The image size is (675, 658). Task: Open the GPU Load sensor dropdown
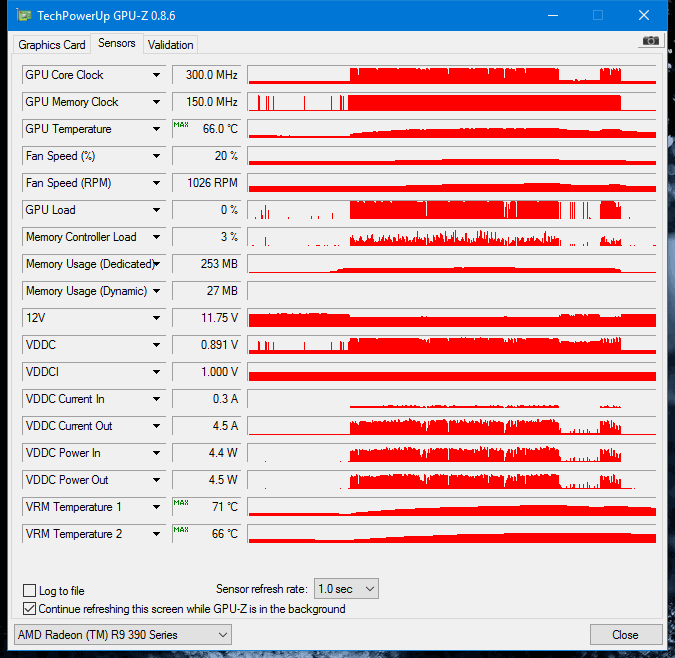coord(156,210)
